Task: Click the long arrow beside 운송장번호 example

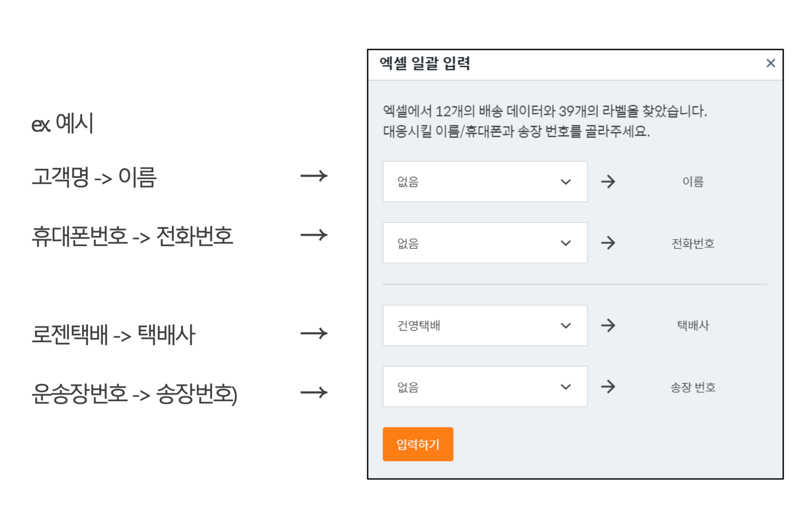Action: click(314, 392)
